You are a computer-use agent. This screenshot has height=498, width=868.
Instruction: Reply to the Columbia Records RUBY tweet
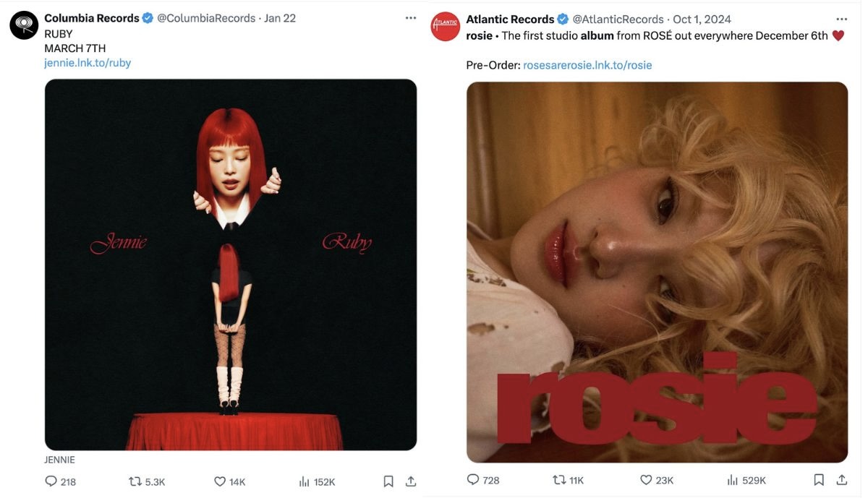(51, 481)
